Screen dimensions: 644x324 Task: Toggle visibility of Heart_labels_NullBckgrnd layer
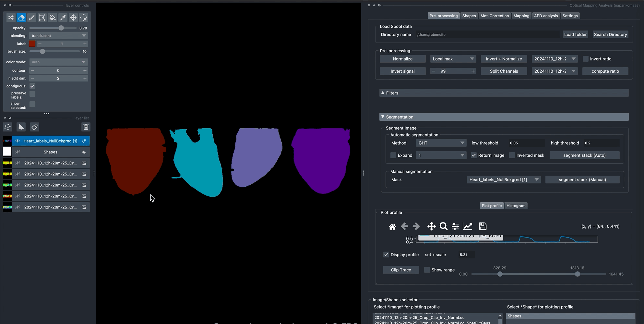point(18,141)
